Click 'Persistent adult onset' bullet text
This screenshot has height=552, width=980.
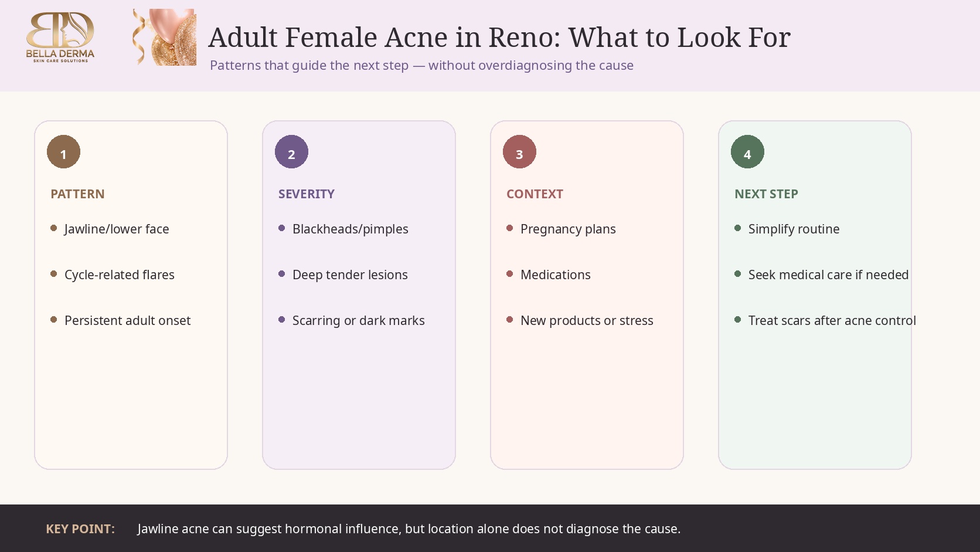(x=127, y=320)
